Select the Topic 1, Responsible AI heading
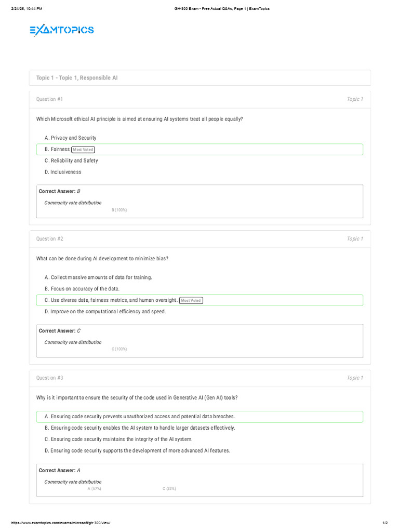This screenshot has width=399, height=532. tap(77, 78)
